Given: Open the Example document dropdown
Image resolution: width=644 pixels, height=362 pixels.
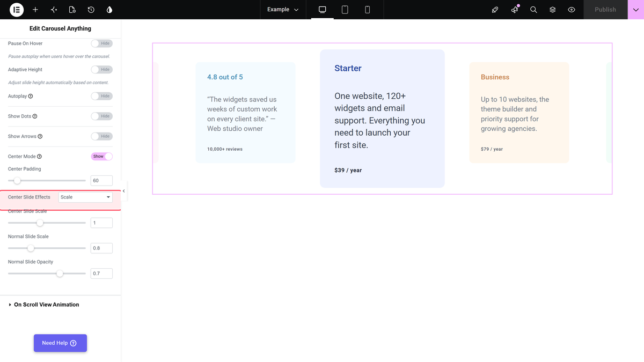Looking at the screenshot, I should tap(283, 10).
